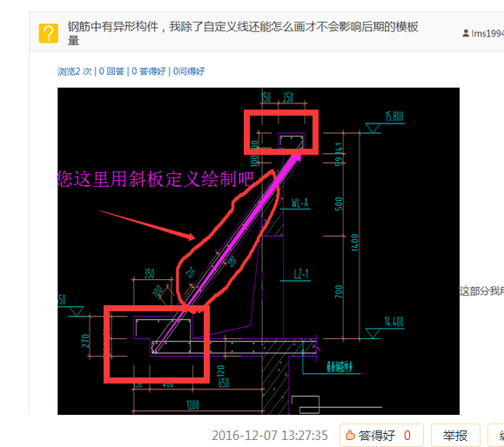
Task: Open the CAD drawing image thumbnail
Action: [259, 251]
